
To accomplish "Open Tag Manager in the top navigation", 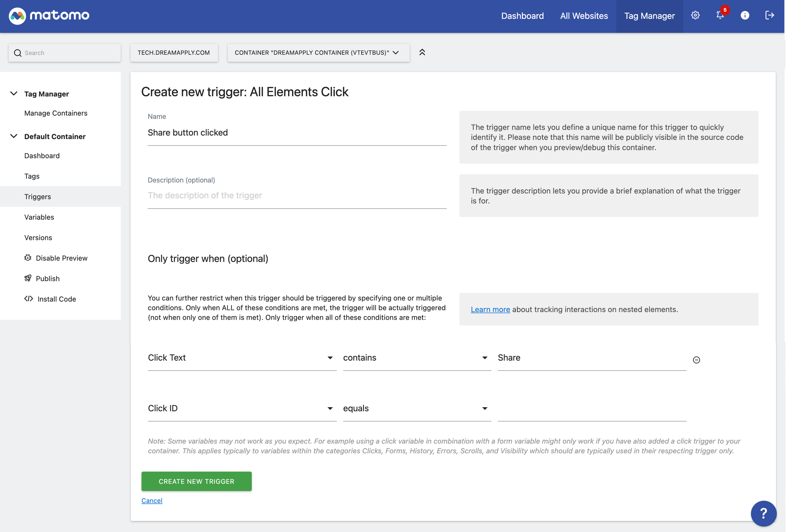I will [649, 16].
